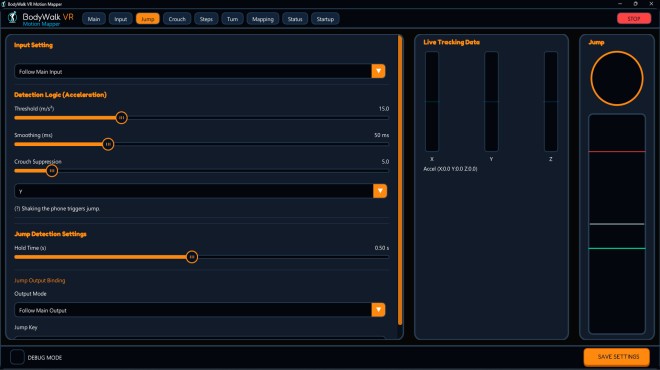Click the Live Tracking Data heading
Image resolution: width=660 pixels, height=370 pixels.
(451, 42)
